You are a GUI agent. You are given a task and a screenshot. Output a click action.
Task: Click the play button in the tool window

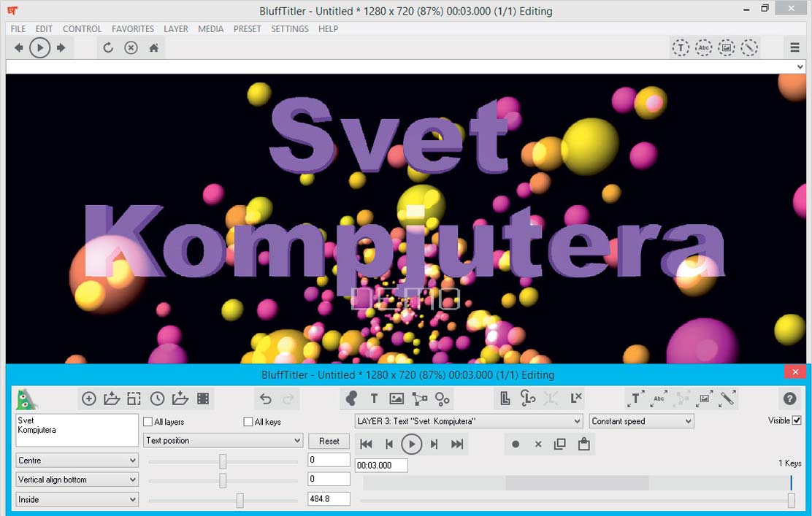tap(412, 444)
